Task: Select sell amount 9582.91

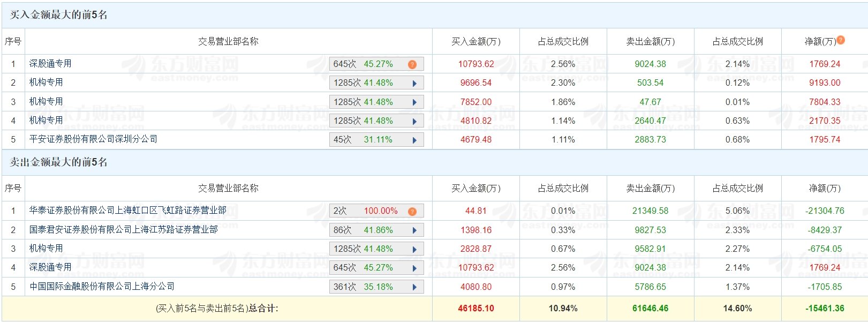Action: click(x=651, y=249)
